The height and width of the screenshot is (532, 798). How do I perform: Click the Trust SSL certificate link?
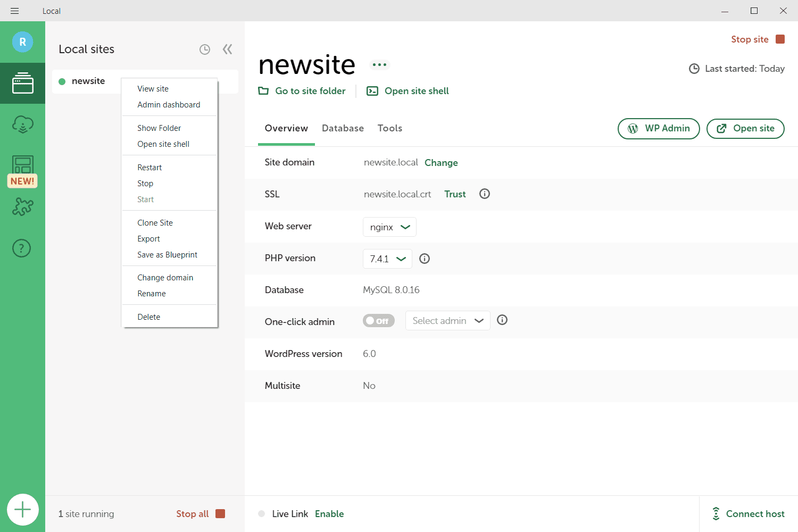pyautogui.click(x=455, y=194)
